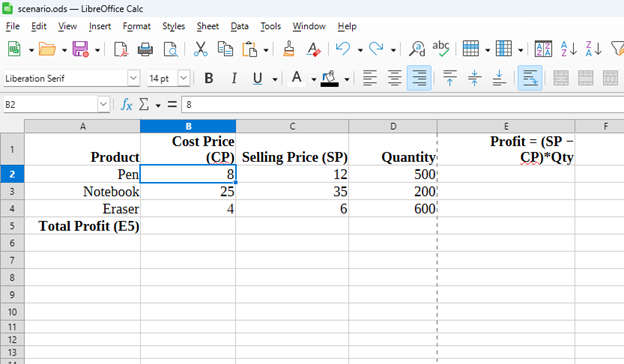Click the Sum sigma icon
The image size is (624, 364).
click(144, 105)
